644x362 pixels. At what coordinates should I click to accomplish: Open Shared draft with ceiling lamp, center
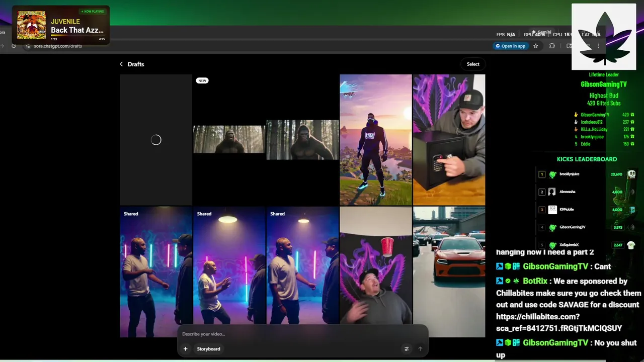click(x=229, y=266)
